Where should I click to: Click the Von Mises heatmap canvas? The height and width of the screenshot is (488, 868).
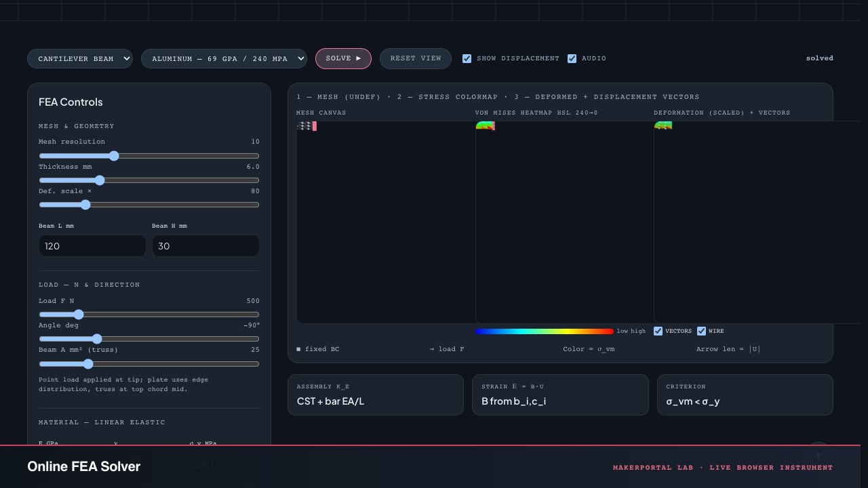tap(564, 222)
